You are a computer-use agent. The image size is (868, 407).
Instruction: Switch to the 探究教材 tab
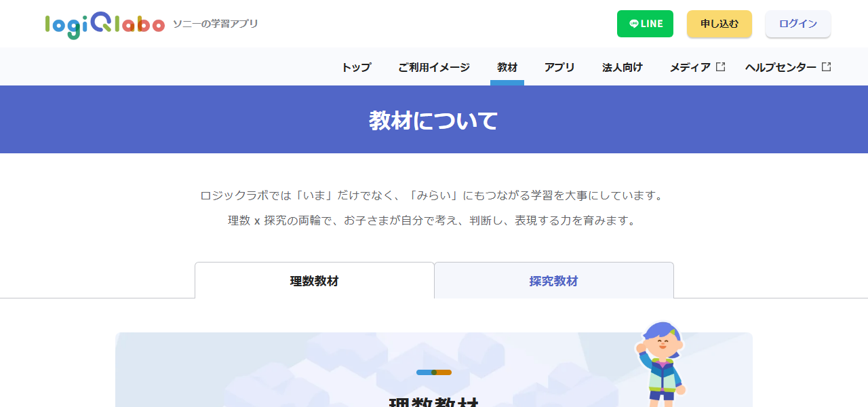coord(554,281)
